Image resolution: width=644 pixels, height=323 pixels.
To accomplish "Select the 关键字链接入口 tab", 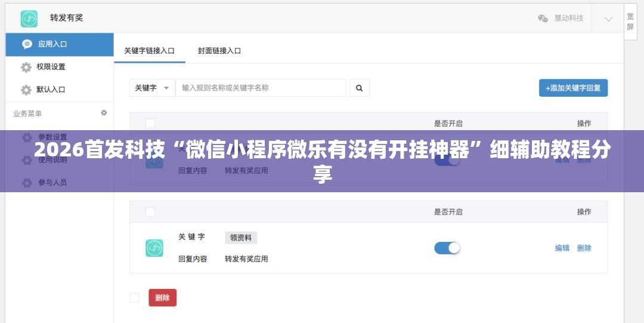I will (x=150, y=51).
